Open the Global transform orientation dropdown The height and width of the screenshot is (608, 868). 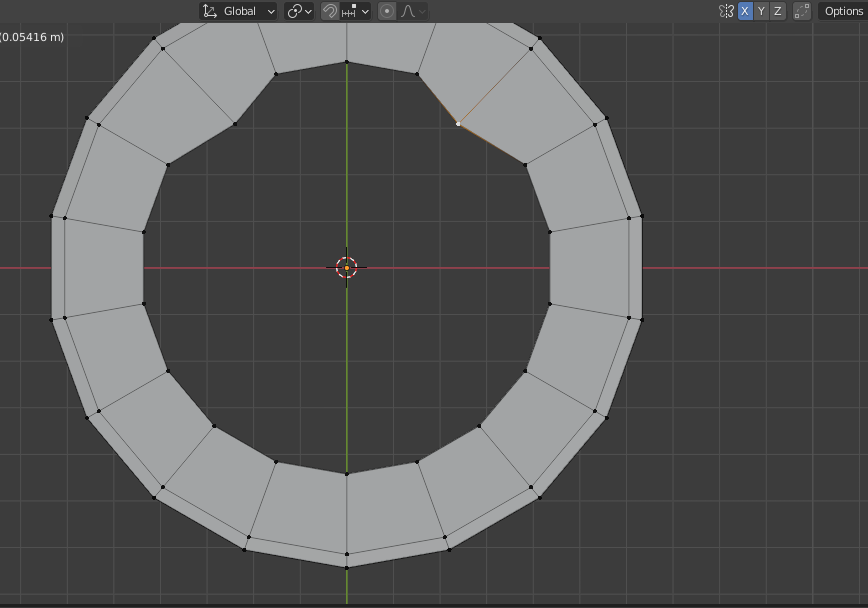238,11
